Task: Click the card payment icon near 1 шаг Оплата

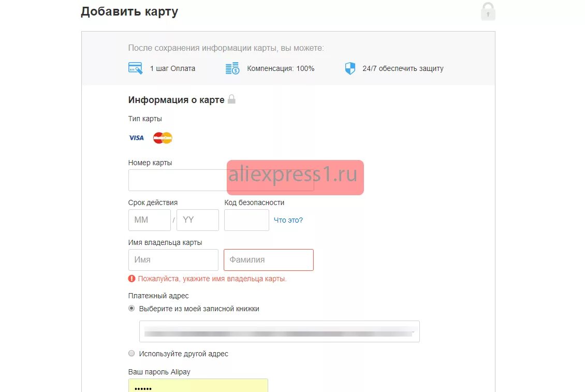Action: coord(136,68)
